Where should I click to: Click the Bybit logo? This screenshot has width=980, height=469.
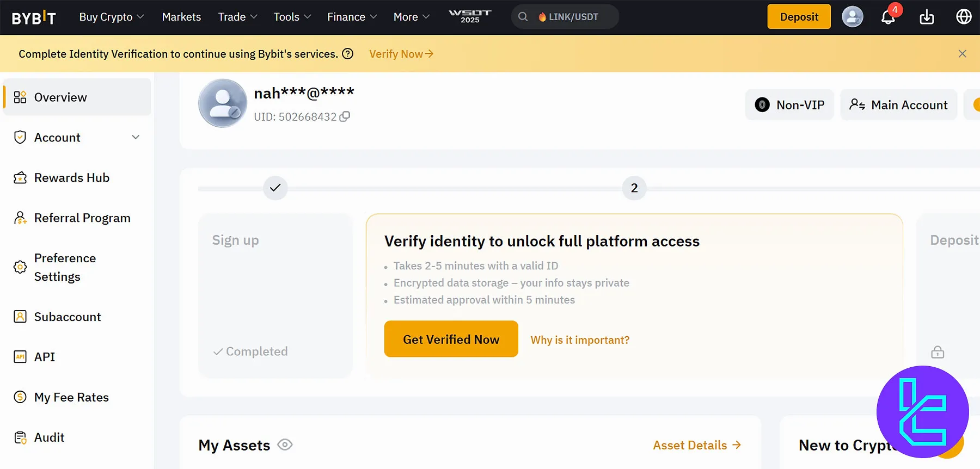[34, 17]
